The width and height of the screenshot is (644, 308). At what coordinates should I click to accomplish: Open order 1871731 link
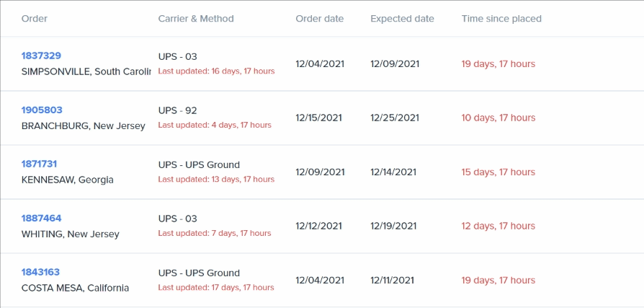coord(40,164)
